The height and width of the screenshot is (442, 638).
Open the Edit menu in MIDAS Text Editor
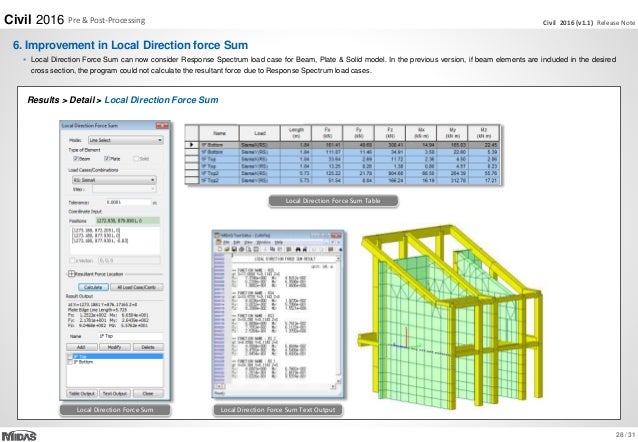point(236,242)
